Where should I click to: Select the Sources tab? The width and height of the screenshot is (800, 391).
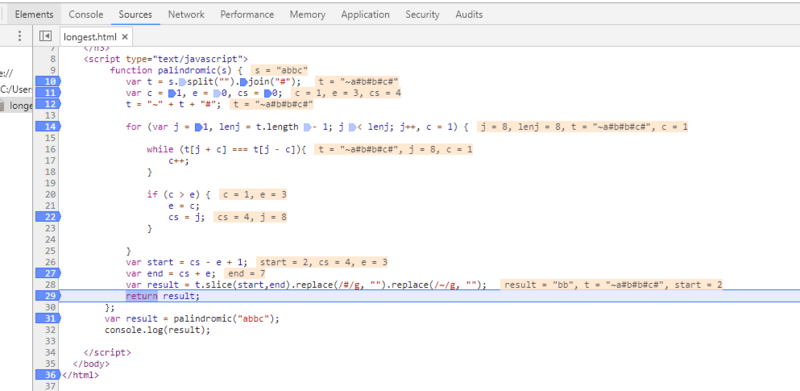click(135, 14)
